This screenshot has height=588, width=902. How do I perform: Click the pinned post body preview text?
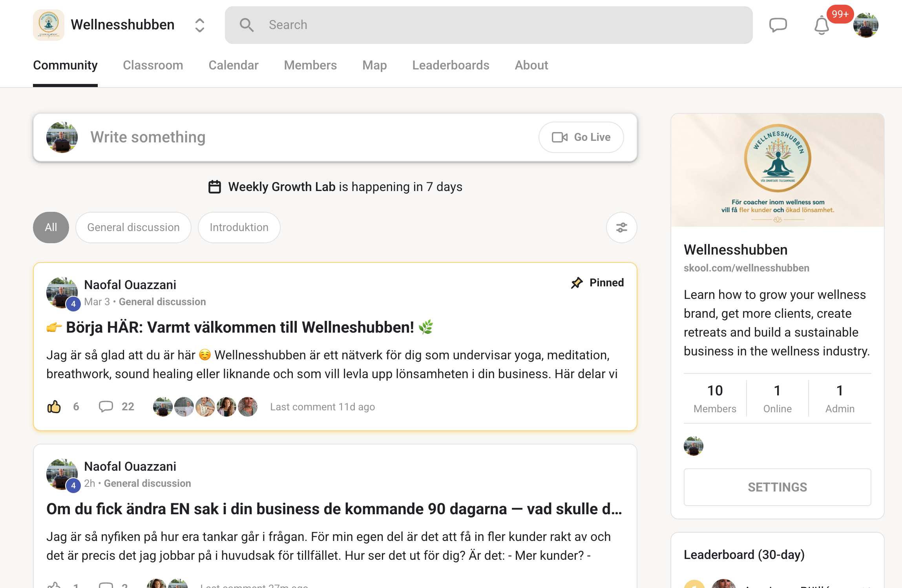pyautogui.click(x=332, y=364)
